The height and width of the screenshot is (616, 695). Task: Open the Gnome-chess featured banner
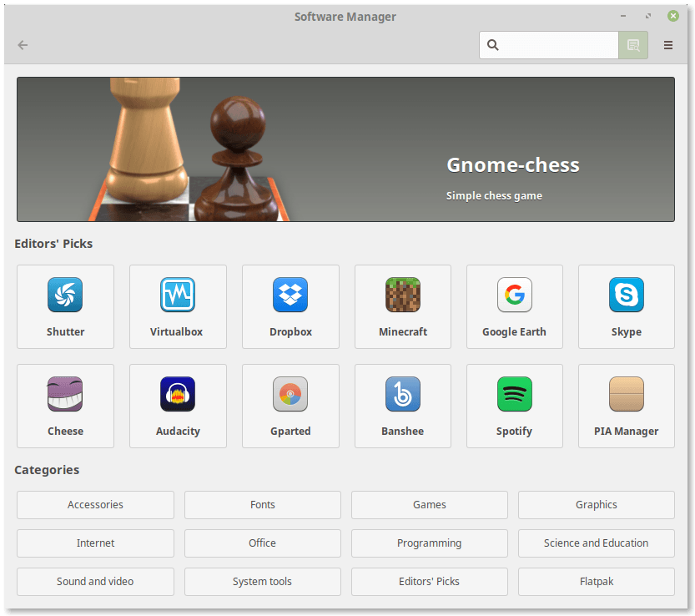click(x=345, y=149)
